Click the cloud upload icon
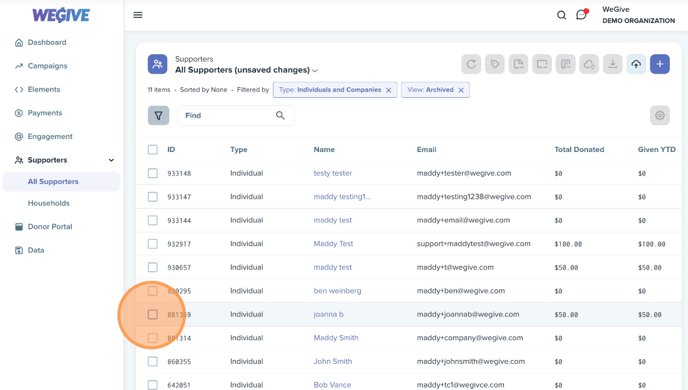Viewport: 688px width, 390px height. click(636, 64)
